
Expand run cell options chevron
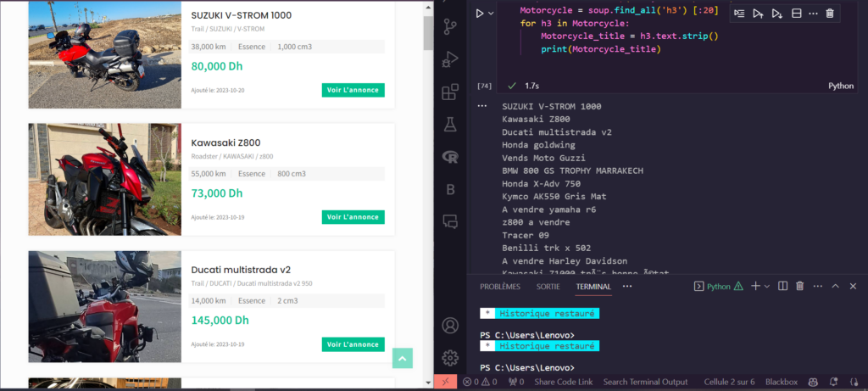[491, 14]
